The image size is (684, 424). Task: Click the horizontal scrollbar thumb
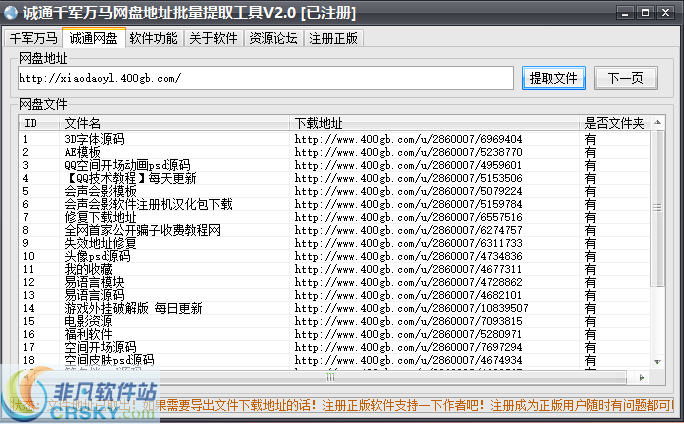[330, 378]
